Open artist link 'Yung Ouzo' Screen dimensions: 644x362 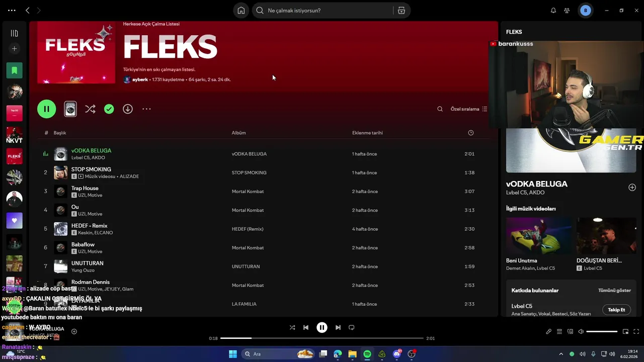pos(83,270)
